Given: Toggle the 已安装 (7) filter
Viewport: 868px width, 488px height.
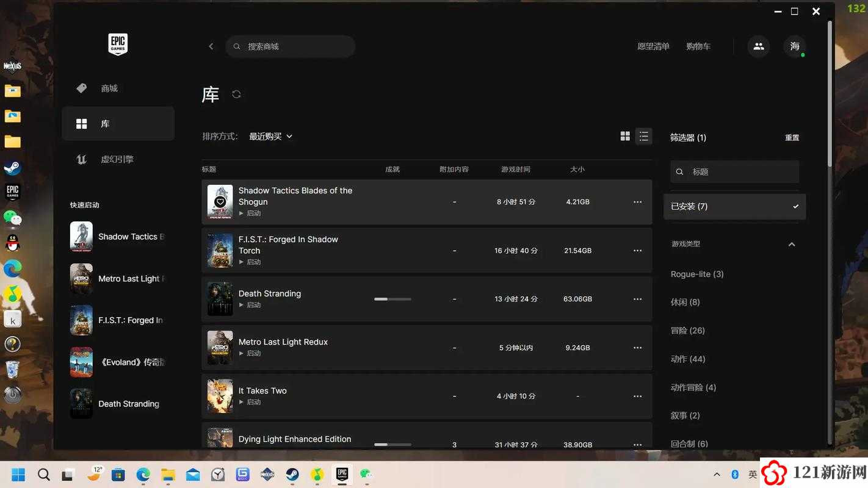Looking at the screenshot, I should 734,207.
